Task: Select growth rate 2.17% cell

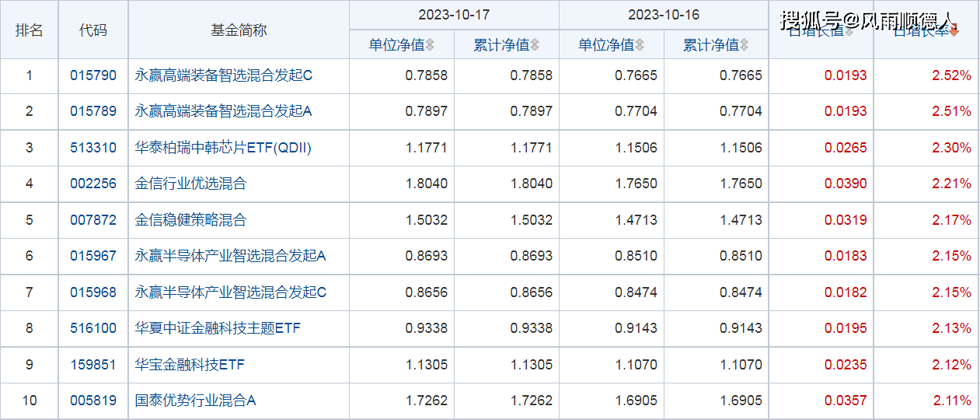Action: (951, 220)
